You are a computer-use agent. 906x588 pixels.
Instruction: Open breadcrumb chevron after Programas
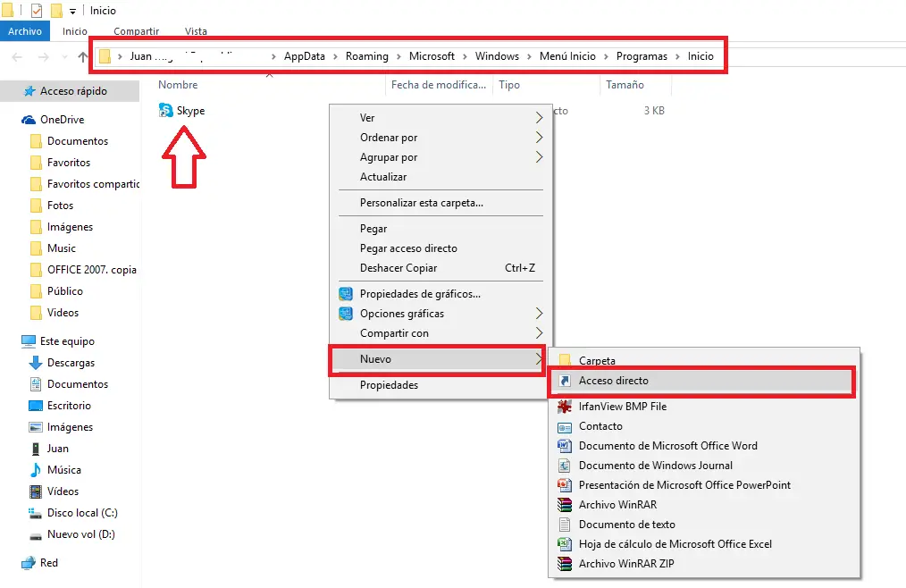pos(678,56)
